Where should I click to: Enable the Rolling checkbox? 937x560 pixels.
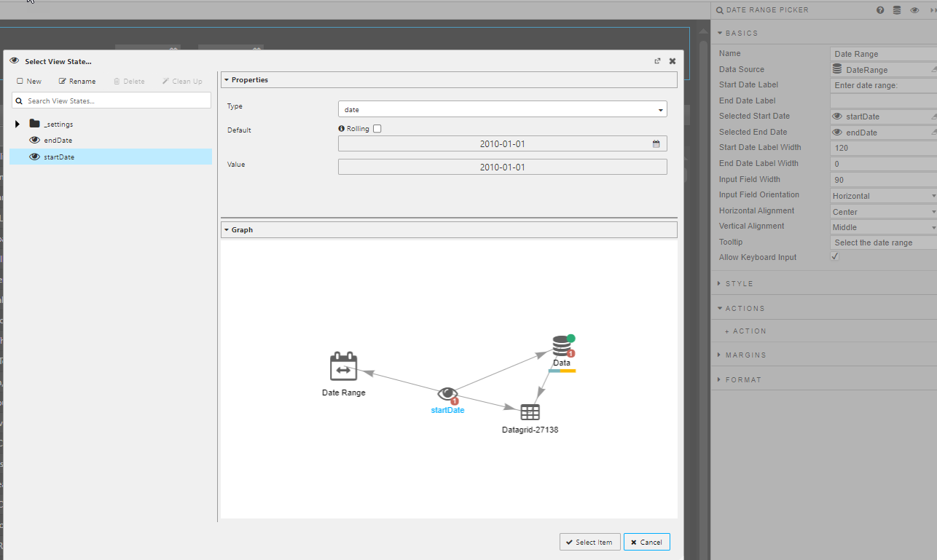click(377, 129)
